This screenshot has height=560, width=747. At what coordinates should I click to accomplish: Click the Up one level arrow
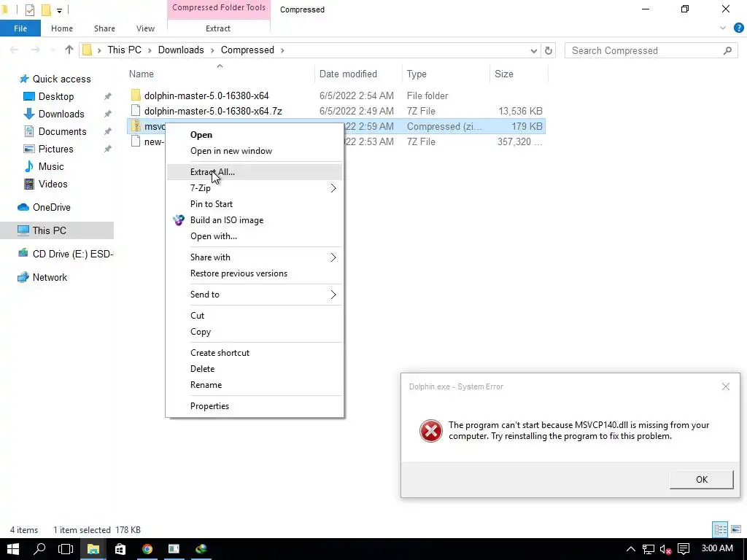pyautogui.click(x=69, y=50)
